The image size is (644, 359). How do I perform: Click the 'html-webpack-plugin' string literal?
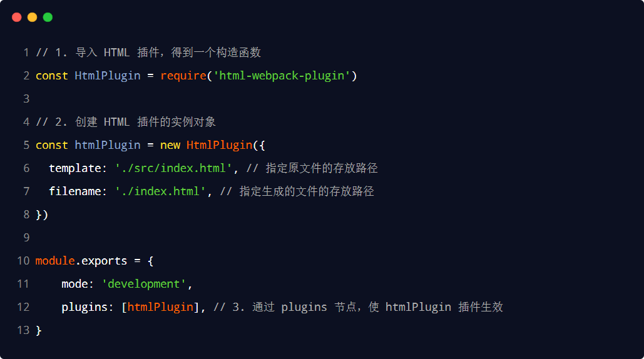pyautogui.click(x=282, y=76)
